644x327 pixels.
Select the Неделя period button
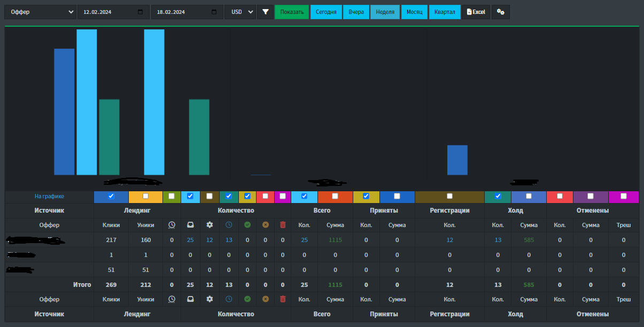coord(385,12)
